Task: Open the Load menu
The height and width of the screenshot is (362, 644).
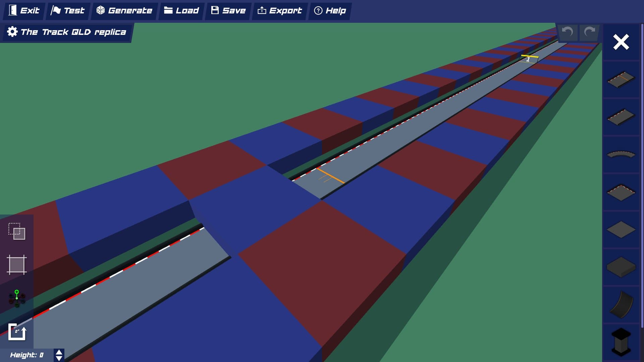Action: (x=181, y=11)
